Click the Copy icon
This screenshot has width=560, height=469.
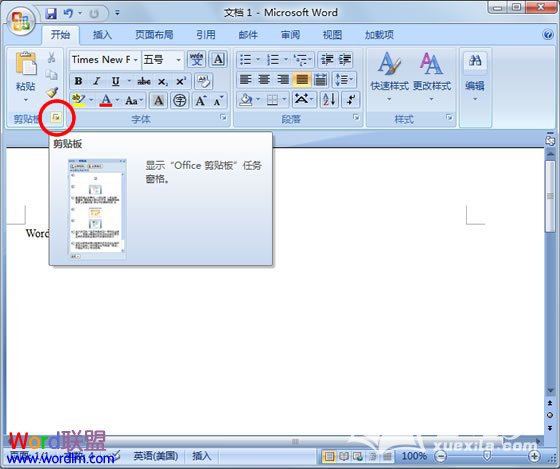(x=52, y=75)
